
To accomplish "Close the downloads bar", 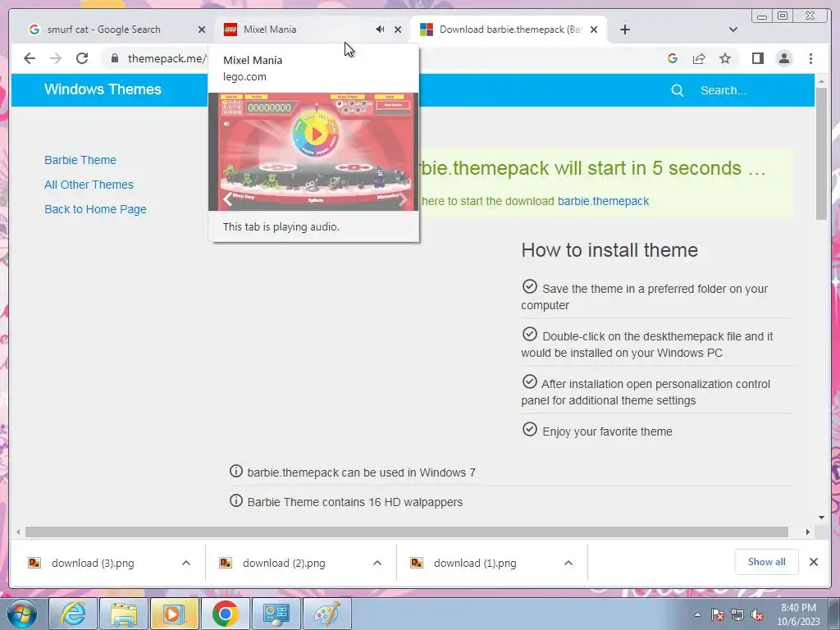I will 814,562.
